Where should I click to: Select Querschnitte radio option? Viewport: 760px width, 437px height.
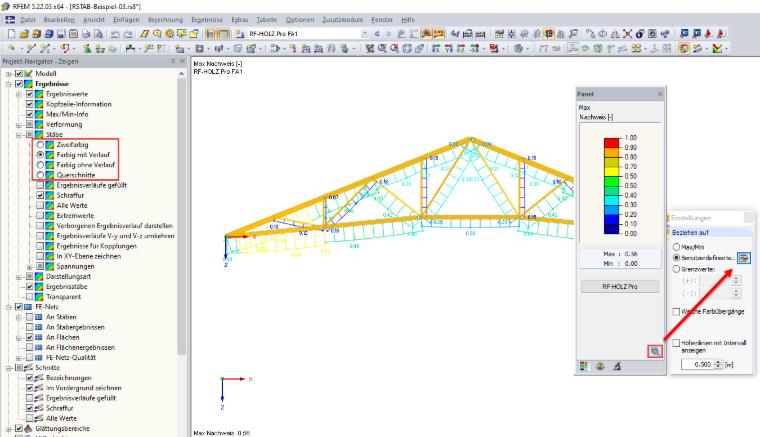click(x=40, y=175)
